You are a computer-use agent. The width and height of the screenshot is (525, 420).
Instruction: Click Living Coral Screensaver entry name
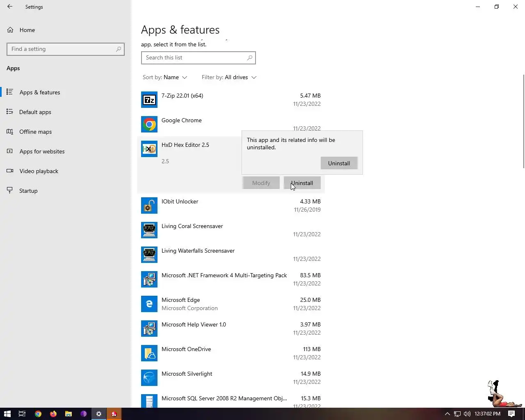pyautogui.click(x=192, y=226)
